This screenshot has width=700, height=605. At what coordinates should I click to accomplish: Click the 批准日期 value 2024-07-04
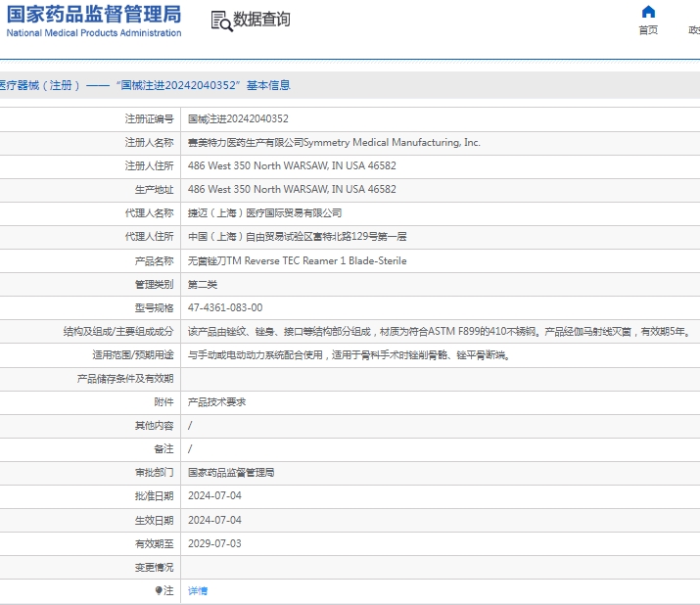click(214, 495)
